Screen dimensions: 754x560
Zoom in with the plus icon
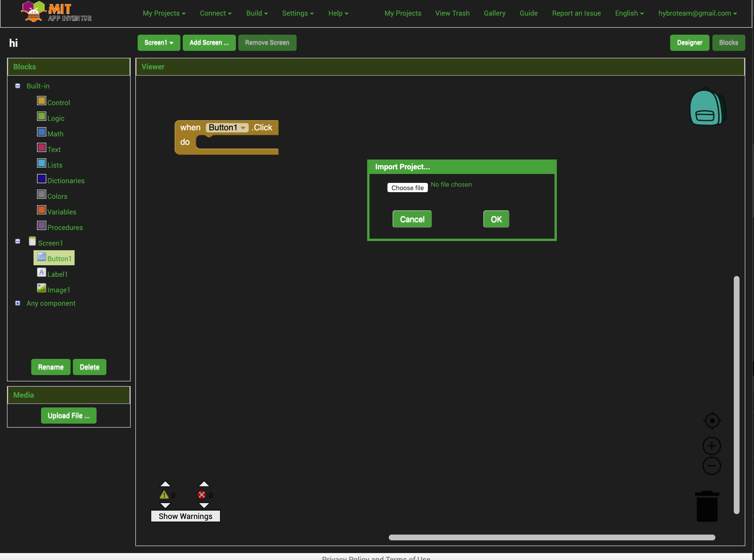[712, 446]
